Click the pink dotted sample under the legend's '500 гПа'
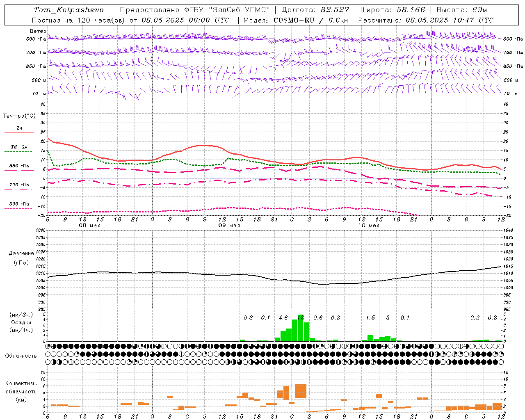The width and height of the screenshot is (525, 420). tap(18, 208)
